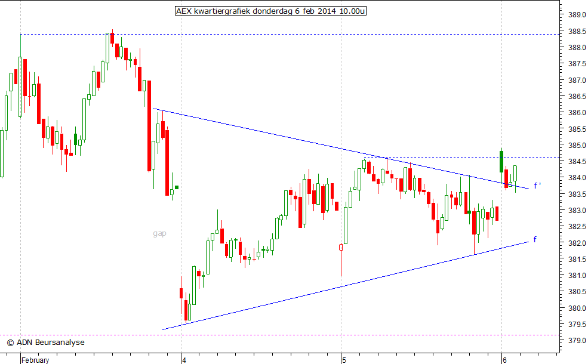Image resolution: width=588 pixels, height=364 pixels.
Task: Click the 388.0 price axis value
Action: coord(577,47)
